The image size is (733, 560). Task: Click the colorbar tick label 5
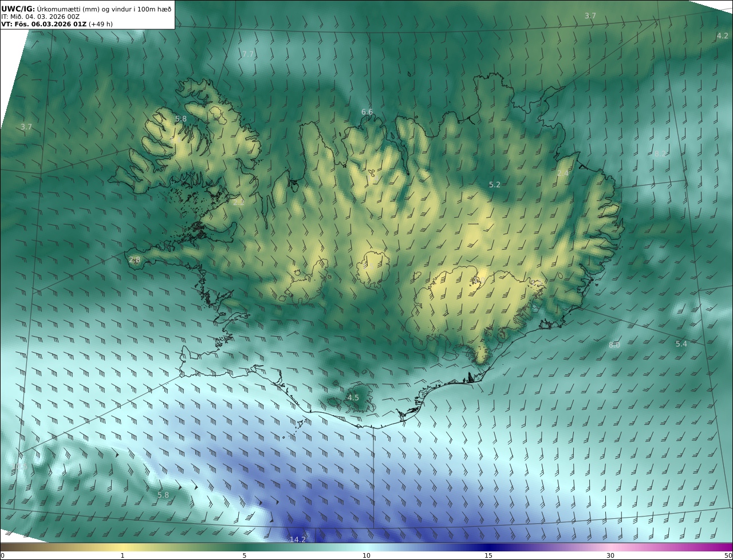245,555
